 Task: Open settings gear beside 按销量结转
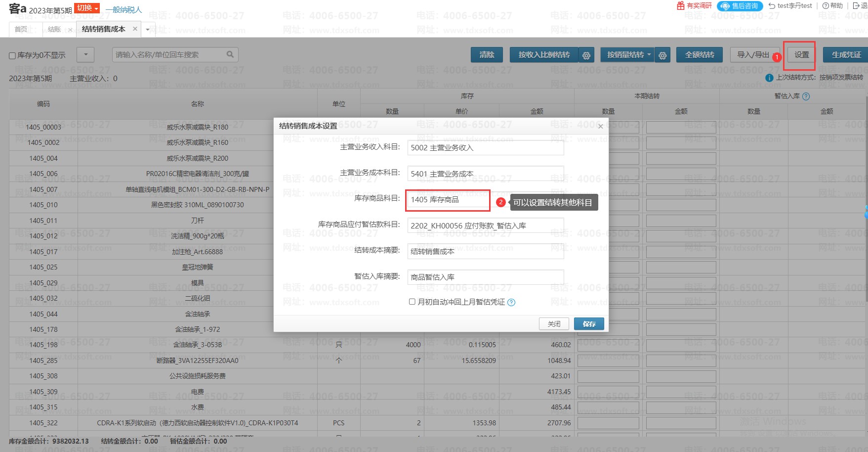pos(662,55)
